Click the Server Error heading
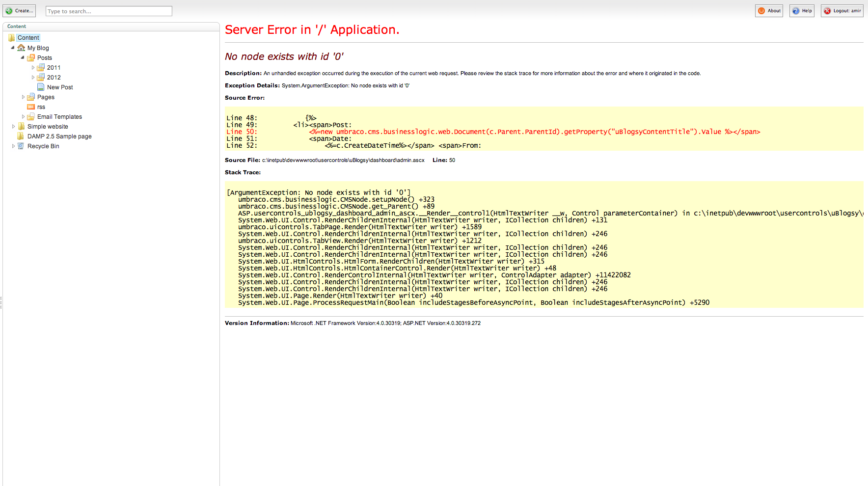 pyautogui.click(x=312, y=30)
